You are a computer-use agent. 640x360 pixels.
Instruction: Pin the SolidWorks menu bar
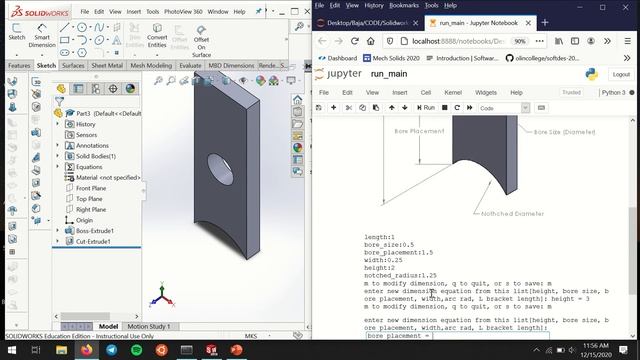(x=258, y=11)
